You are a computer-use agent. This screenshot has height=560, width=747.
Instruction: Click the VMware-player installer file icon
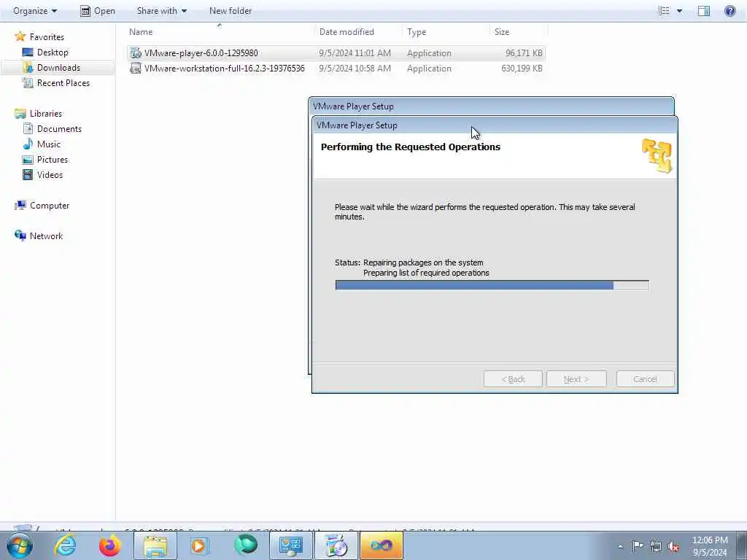136,52
